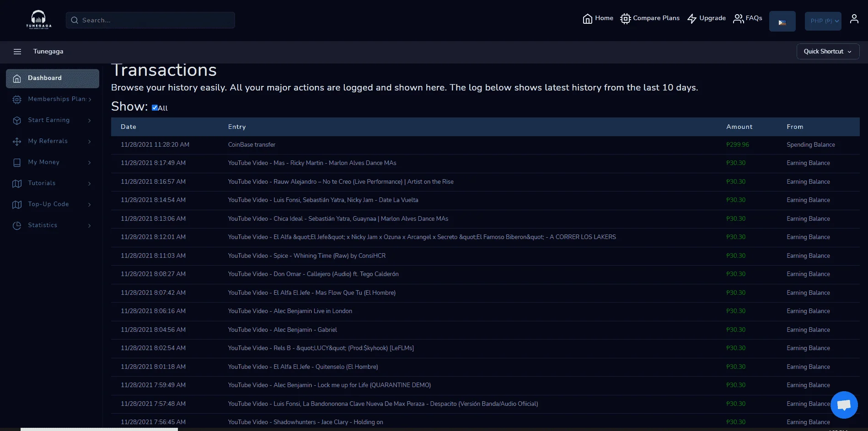Select Tutorials in the sidebar
868x431 pixels.
[x=53, y=183]
